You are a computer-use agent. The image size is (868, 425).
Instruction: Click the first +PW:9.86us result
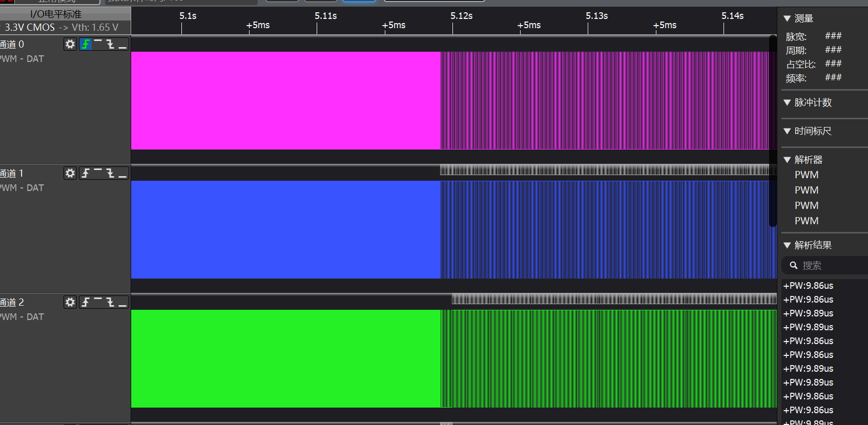coord(808,286)
